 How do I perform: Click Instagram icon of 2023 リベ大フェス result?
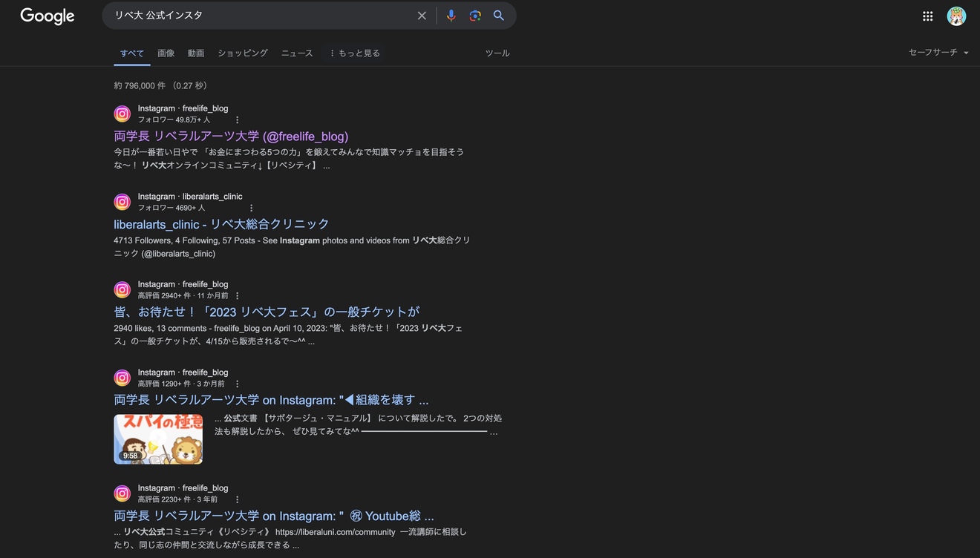tap(122, 289)
